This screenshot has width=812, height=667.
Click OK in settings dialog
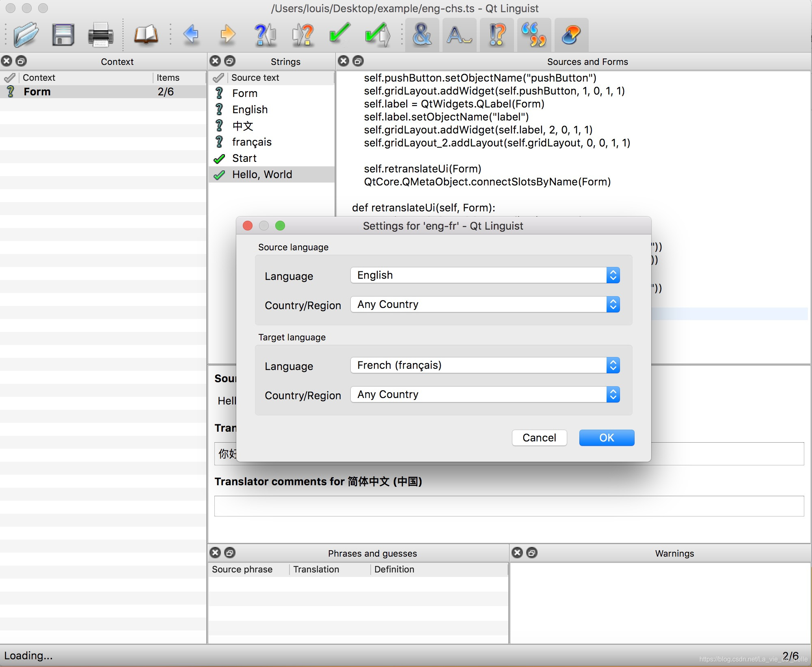[x=606, y=438]
